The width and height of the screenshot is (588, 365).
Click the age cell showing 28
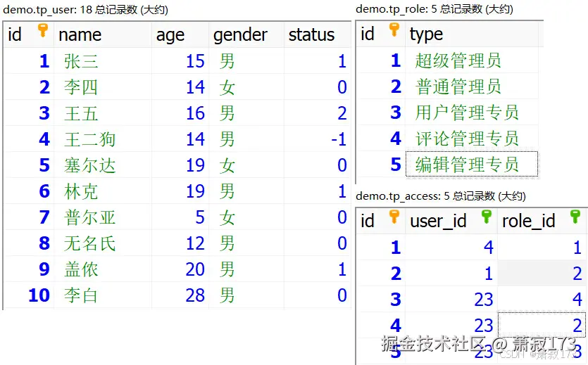point(180,295)
